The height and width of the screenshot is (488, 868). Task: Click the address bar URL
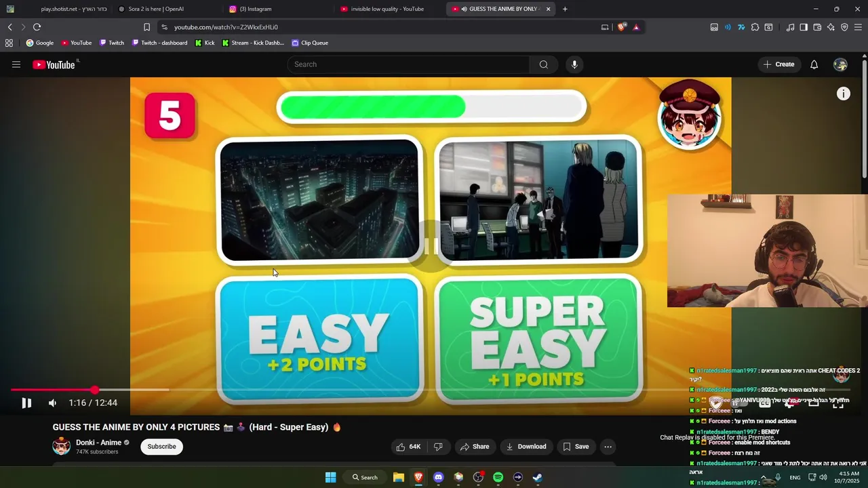(x=226, y=27)
